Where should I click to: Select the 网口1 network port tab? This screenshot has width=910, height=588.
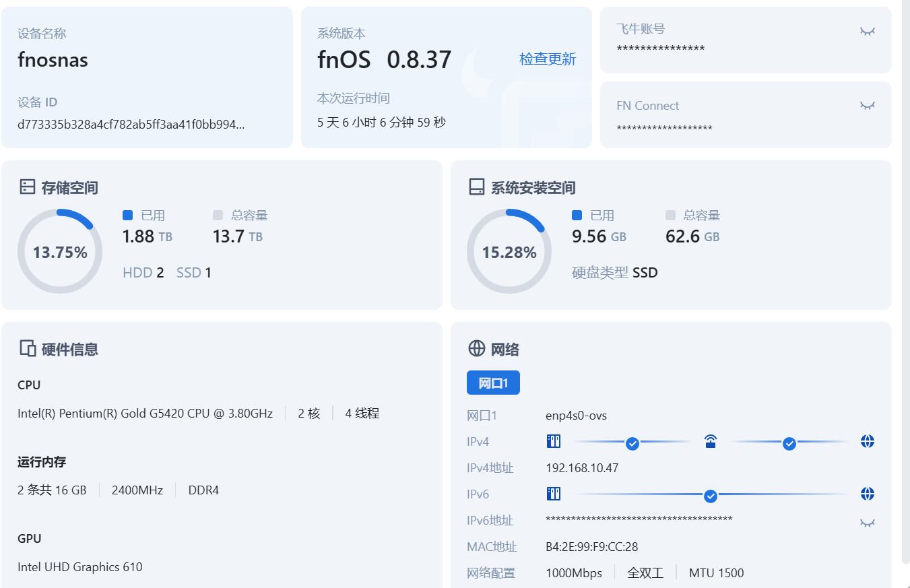pos(493,383)
